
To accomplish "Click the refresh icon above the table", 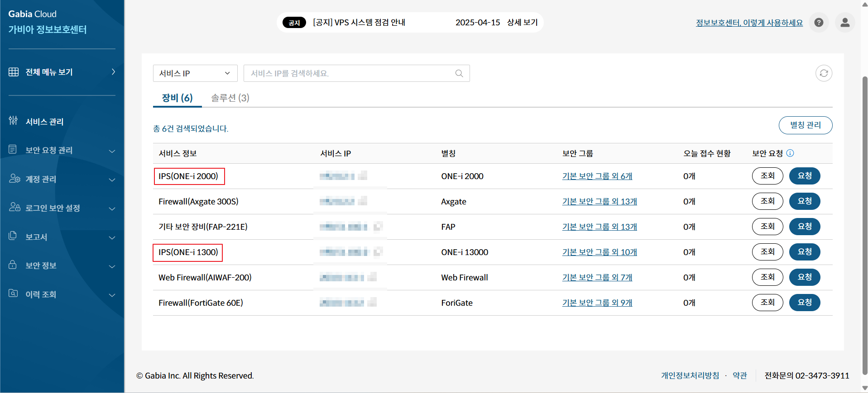I will pos(824,73).
